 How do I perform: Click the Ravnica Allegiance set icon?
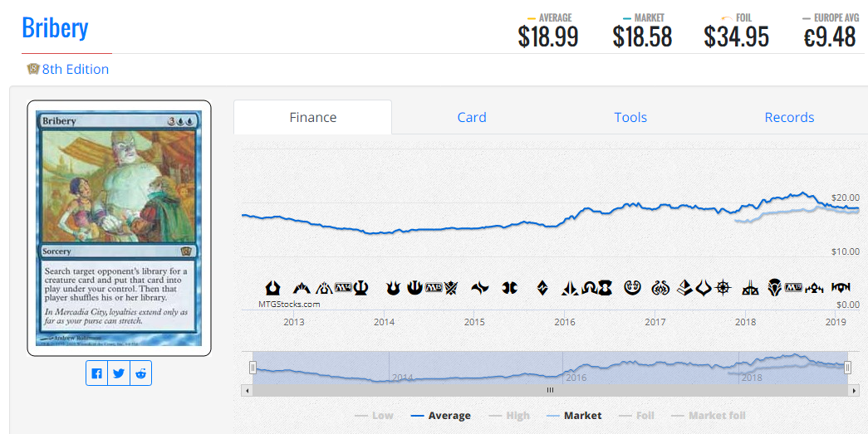tap(841, 288)
